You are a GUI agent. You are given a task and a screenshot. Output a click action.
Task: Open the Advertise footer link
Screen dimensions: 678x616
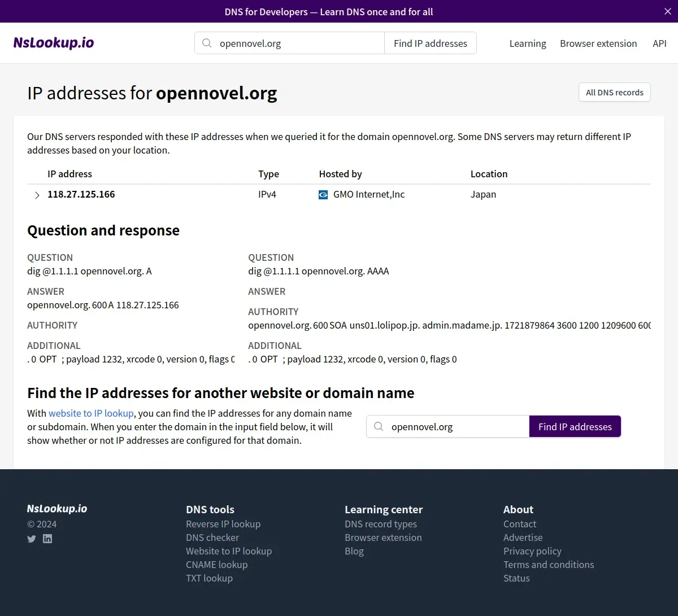523,538
